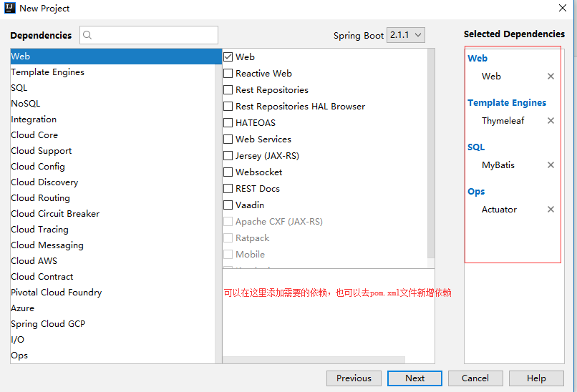Select the Cloud AWS category
The height and width of the screenshot is (392, 577).
(x=112, y=260)
